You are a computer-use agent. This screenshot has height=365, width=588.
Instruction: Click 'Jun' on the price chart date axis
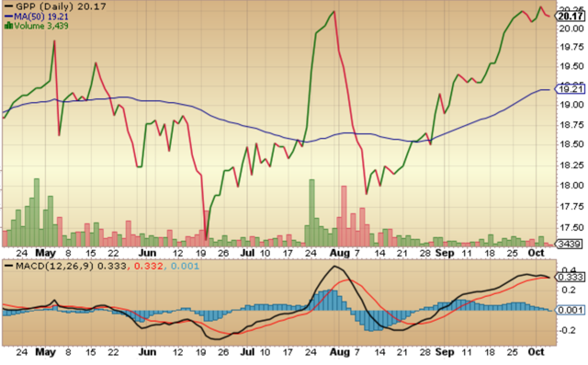pyautogui.click(x=147, y=253)
